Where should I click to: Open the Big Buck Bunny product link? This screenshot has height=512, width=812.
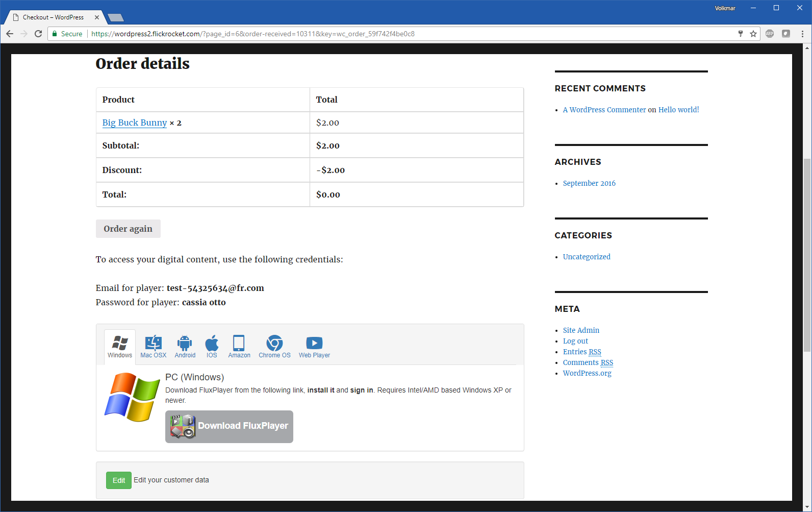(x=135, y=123)
